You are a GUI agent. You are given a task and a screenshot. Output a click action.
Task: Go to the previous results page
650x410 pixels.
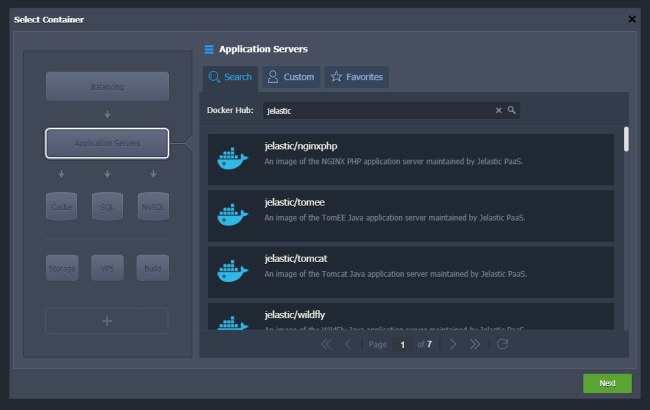(x=348, y=344)
